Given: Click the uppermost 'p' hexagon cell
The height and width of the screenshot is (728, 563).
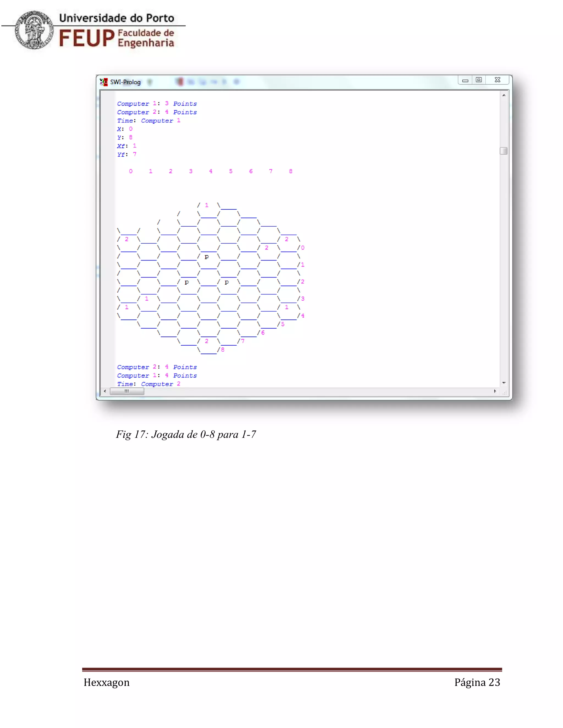Looking at the screenshot, I should point(207,256).
